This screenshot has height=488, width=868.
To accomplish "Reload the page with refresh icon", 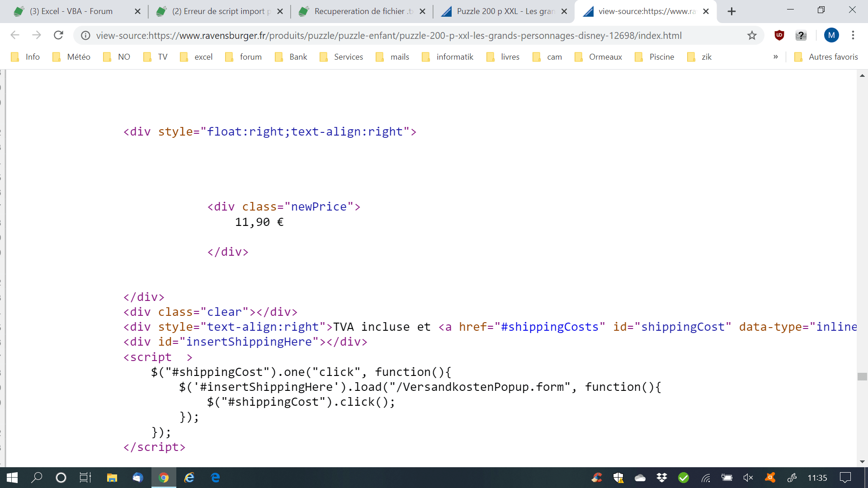I will point(58,35).
